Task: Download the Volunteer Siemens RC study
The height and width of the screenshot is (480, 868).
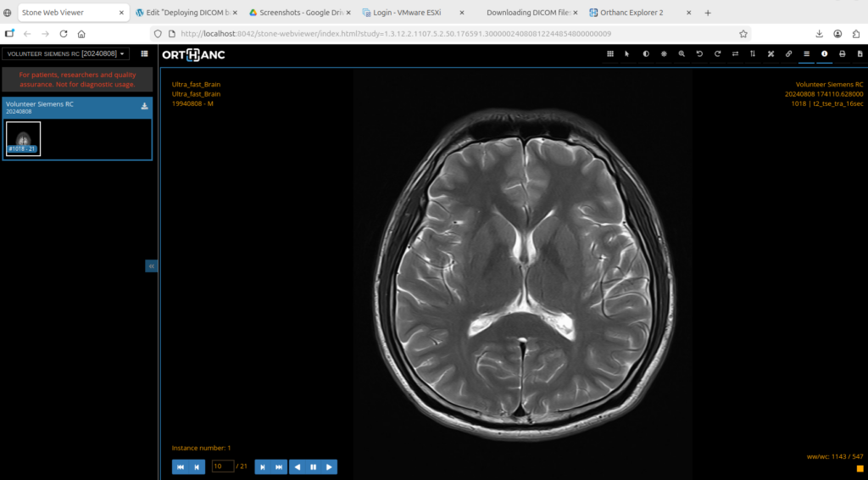Action: [x=144, y=106]
